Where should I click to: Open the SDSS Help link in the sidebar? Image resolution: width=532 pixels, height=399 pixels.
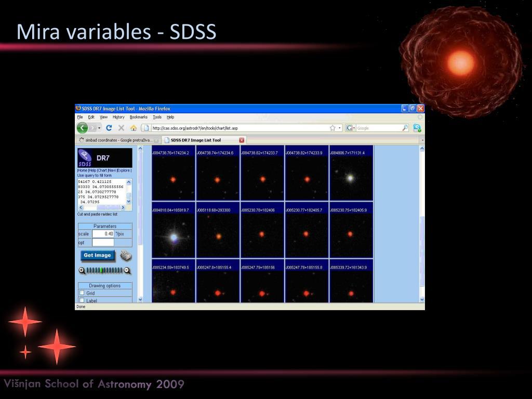[x=92, y=170]
